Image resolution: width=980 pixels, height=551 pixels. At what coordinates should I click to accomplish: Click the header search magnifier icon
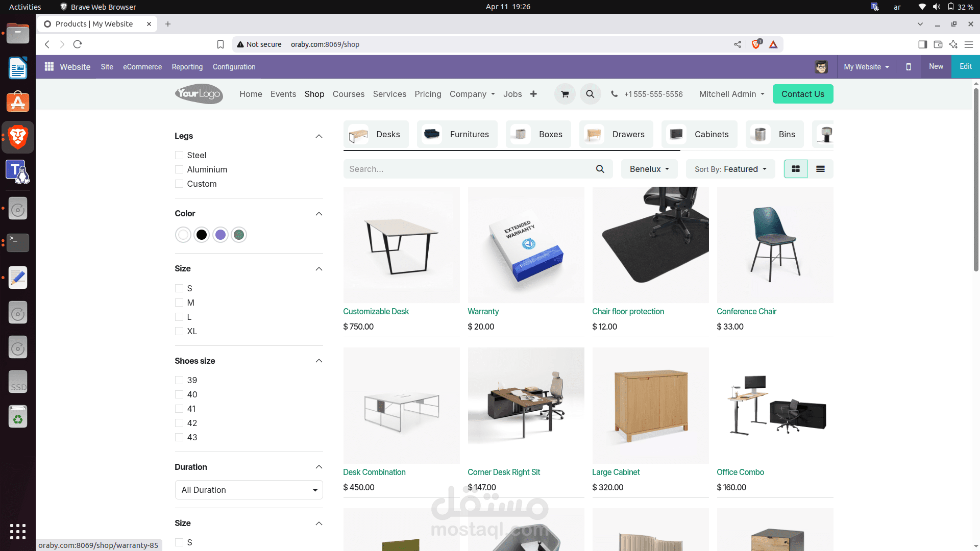(590, 94)
